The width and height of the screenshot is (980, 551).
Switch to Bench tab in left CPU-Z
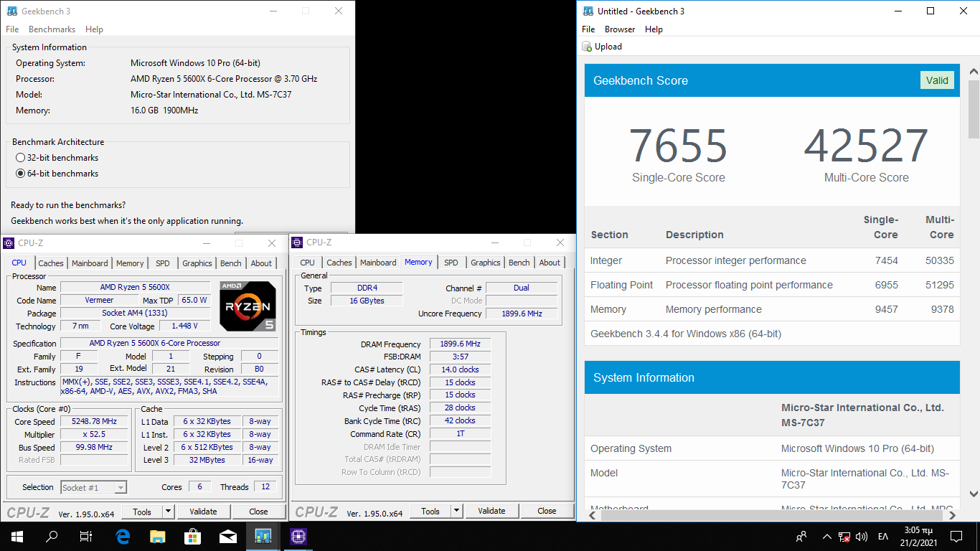click(231, 263)
